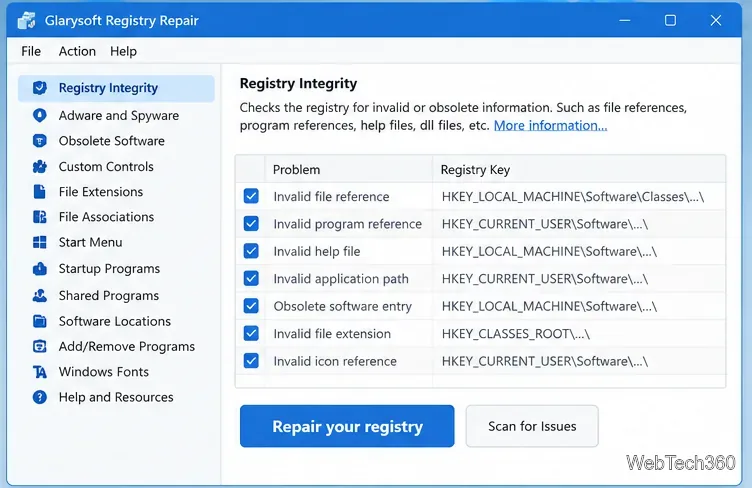752x488 pixels.
Task: Uncheck Invalid help file checkbox
Action: (x=251, y=251)
